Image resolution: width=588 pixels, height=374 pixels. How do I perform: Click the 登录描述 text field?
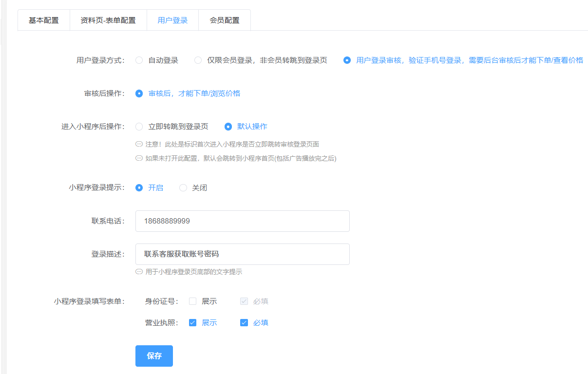242,254
